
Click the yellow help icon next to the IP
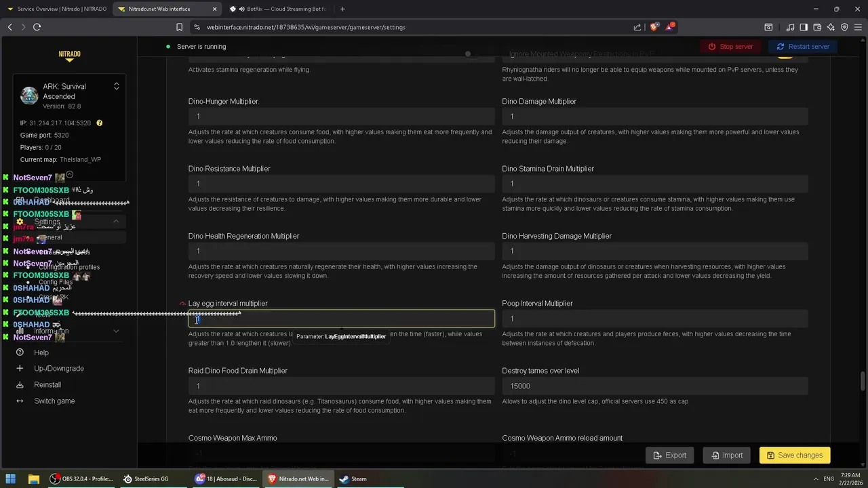(x=99, y=123)
